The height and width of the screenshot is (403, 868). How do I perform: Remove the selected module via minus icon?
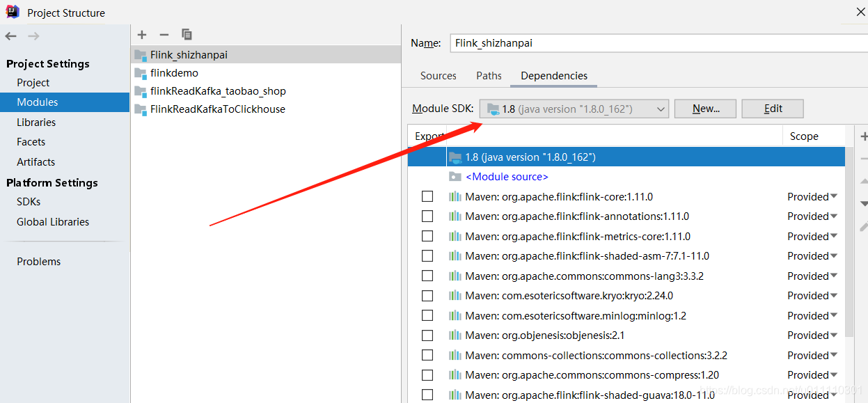tap(164, 34)
